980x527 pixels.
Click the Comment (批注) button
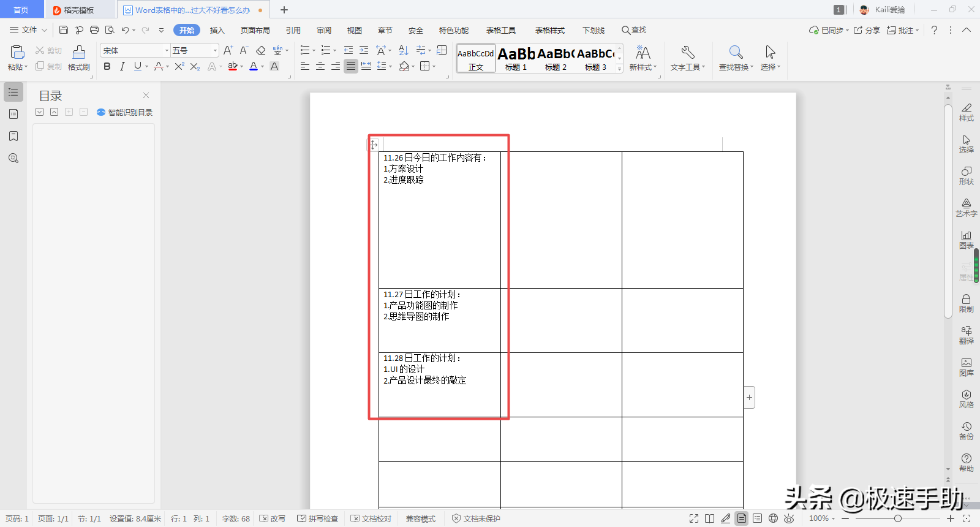(x=903, y=30)
